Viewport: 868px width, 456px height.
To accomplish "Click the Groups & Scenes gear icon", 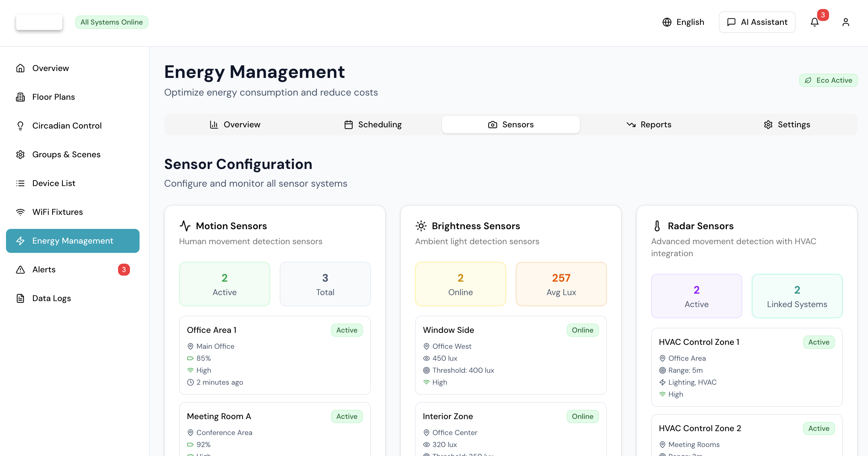I will 21,154.
